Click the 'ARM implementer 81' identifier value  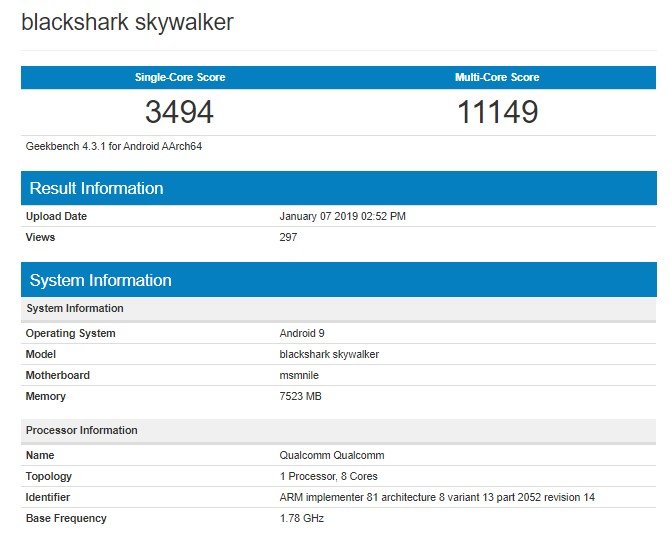[x=437, y=497]
